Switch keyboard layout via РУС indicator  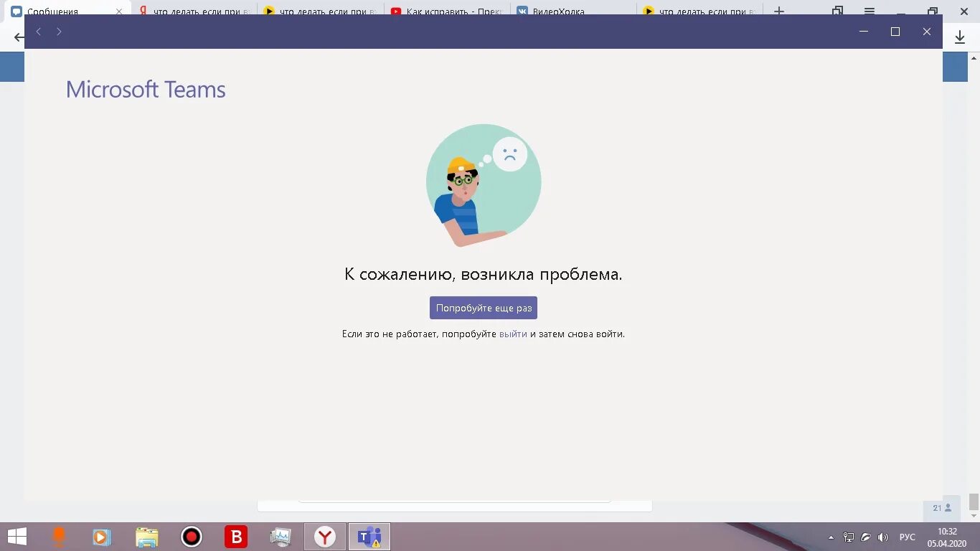pyautogui.click(x=907, y=537)
